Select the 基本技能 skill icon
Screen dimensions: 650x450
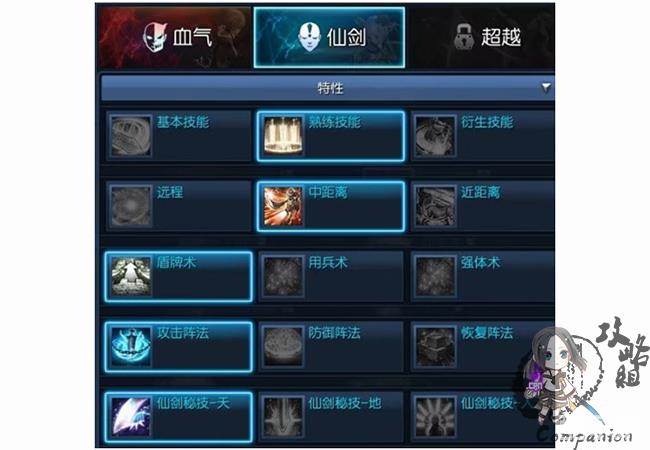pyautogui.click(x=131, y=136)
